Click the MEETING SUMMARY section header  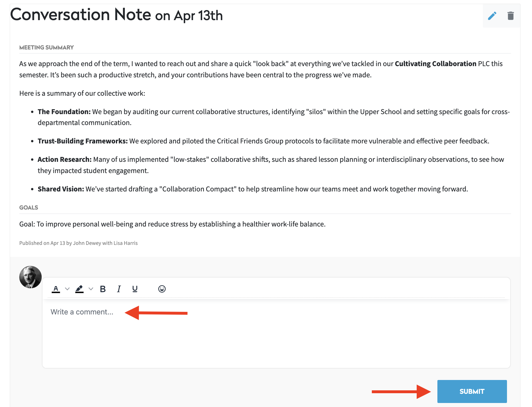click(x=47, y=47)
